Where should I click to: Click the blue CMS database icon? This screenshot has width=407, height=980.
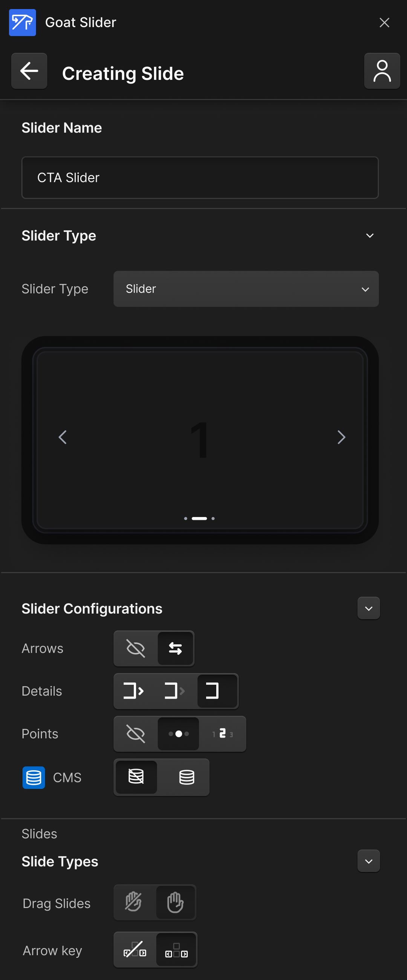click(33, 777)
